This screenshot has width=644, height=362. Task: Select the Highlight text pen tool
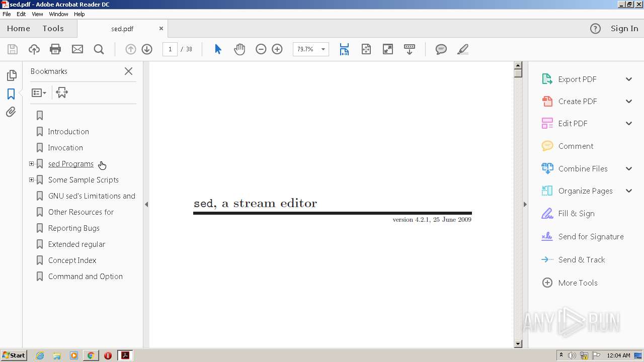click(463, 49)
